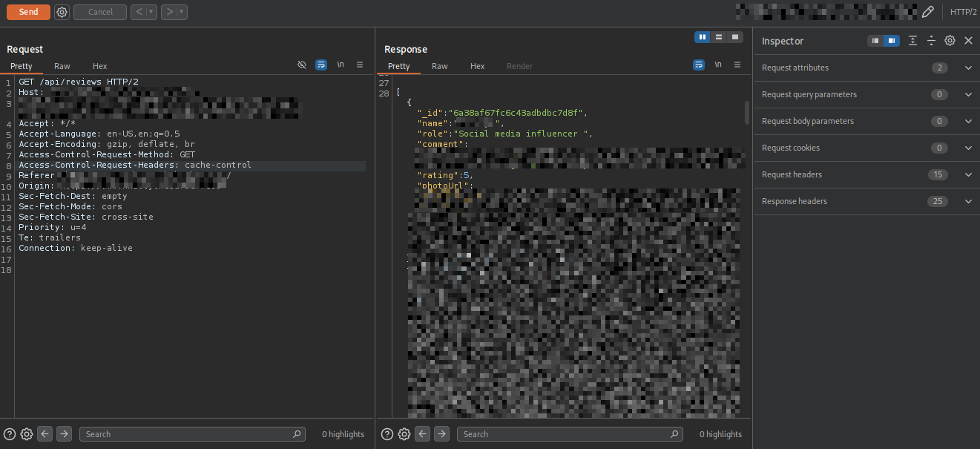980x449 pixels.
Task: Open Repeater send options gear next to Send
Action: tap(62, 12)
